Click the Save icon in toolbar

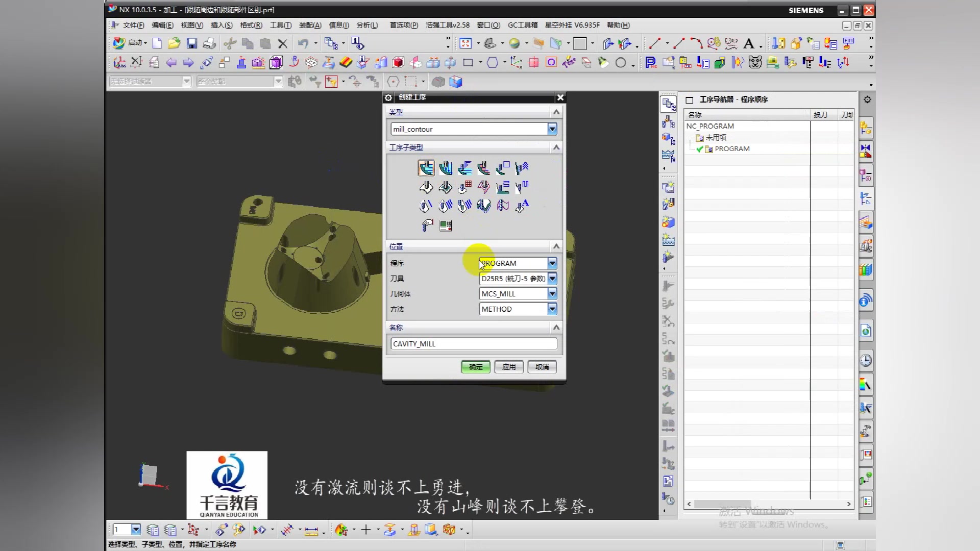click(x=191, y=43)
